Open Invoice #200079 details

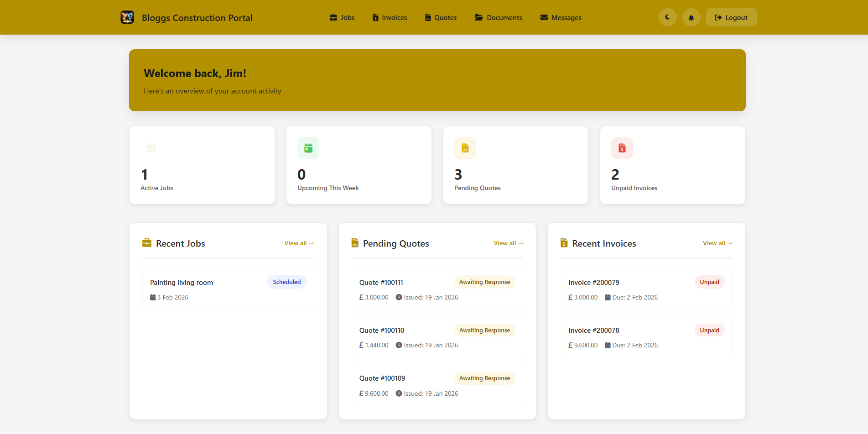[646, 289]
